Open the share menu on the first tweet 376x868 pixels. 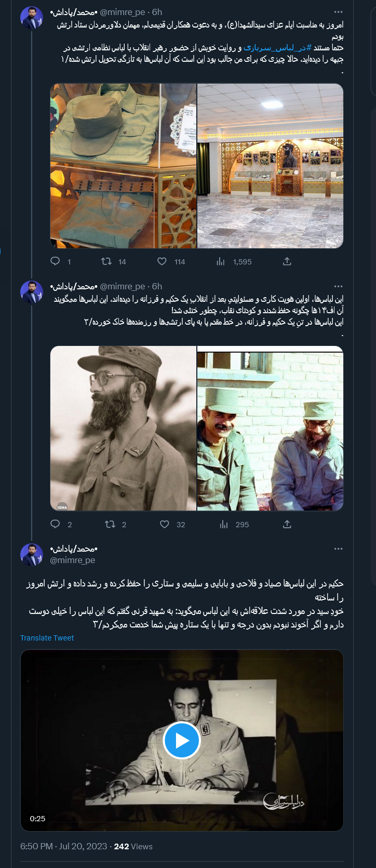click(287, 262)
